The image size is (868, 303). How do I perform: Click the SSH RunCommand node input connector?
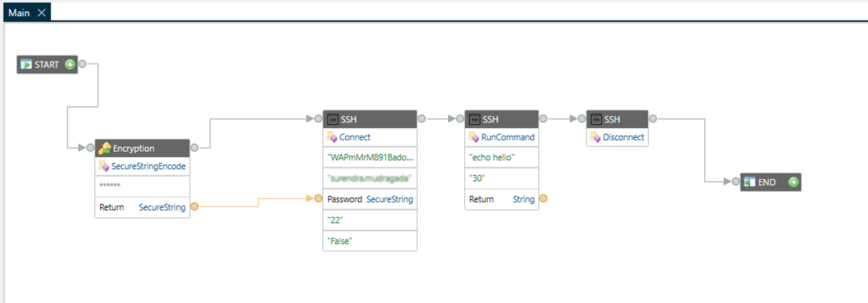(460, 118)
